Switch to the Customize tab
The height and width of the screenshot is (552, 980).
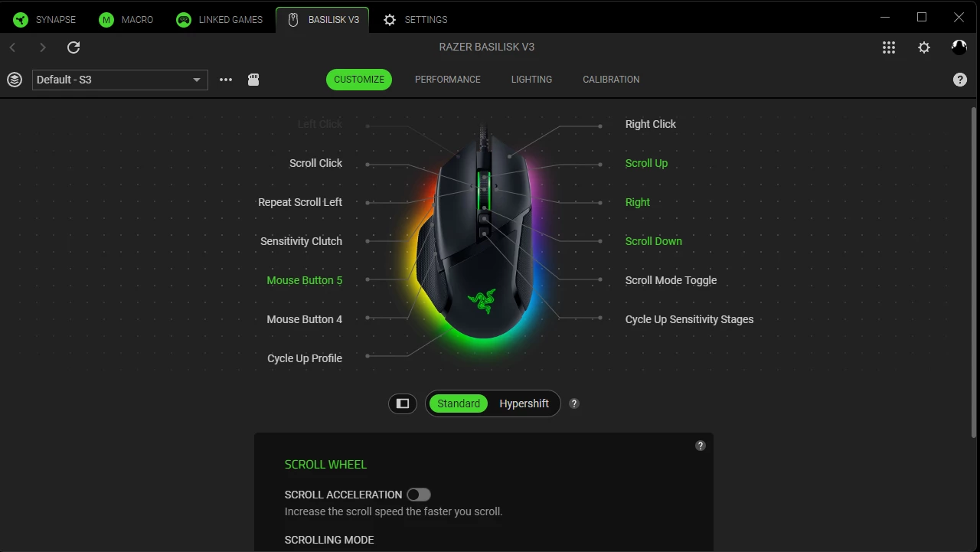(359, 80)
